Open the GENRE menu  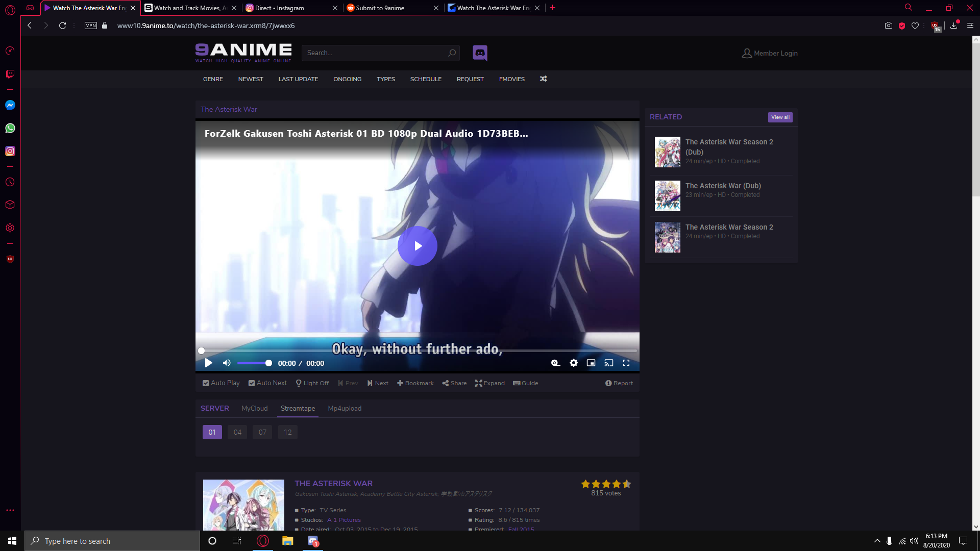click(213, 79)
